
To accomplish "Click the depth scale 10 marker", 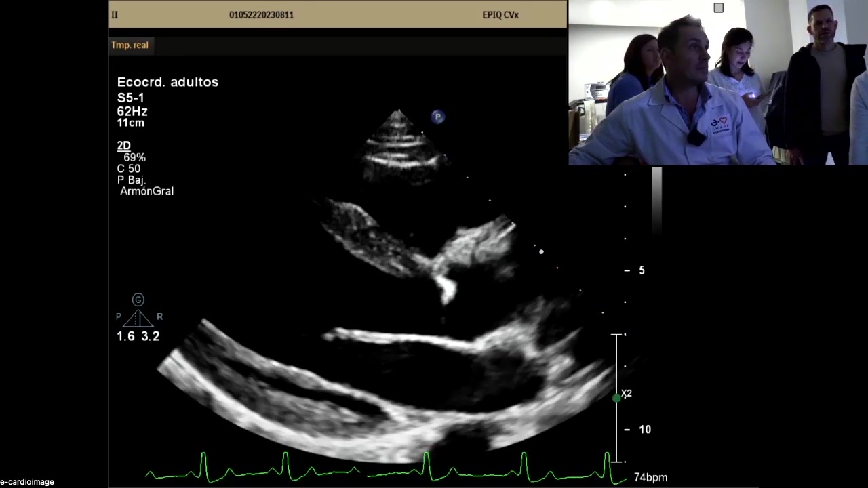I will (638, 429).
